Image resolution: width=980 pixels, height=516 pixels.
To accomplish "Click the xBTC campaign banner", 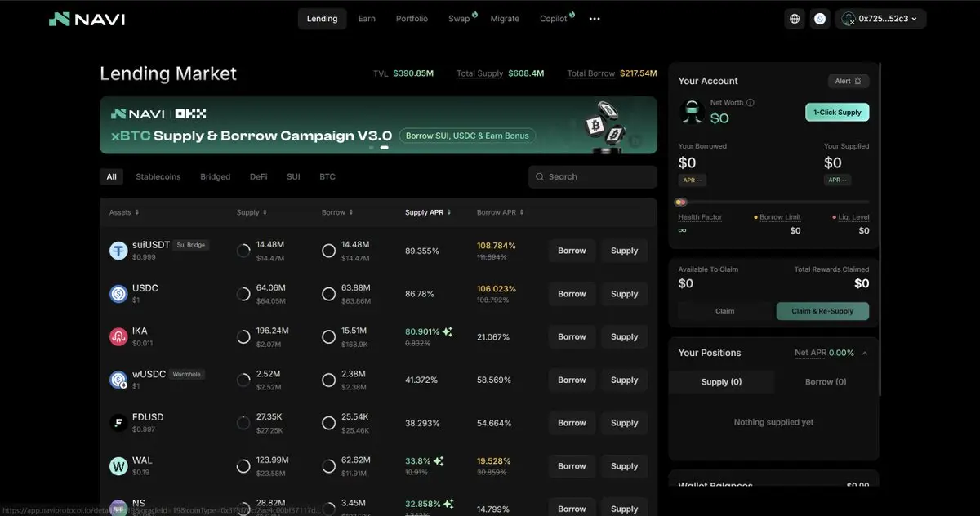I will (378, 125).
